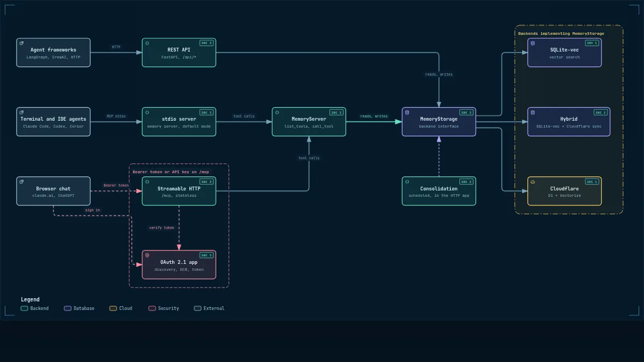Open the SRC badge on Consolidation node

[466, 181]
